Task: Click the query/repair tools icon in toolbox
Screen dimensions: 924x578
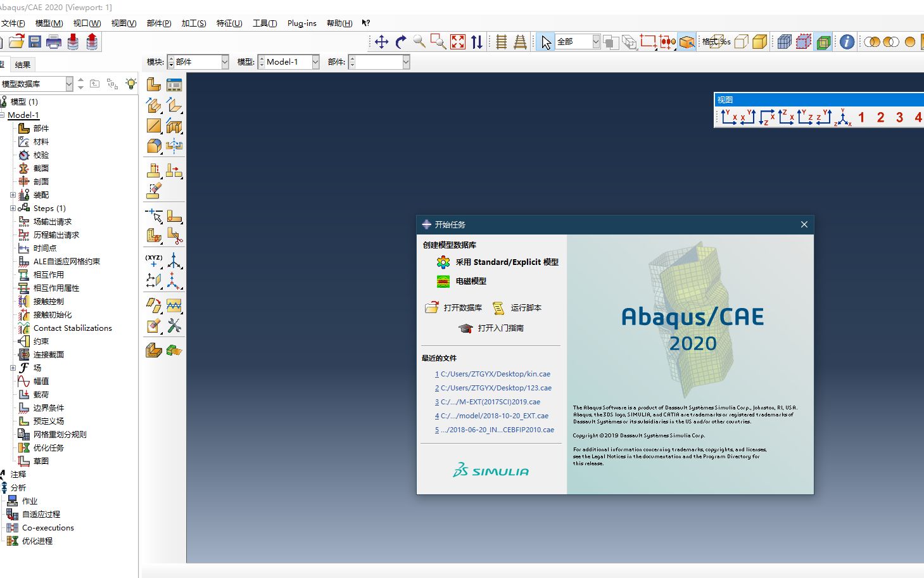Action: 174,326
